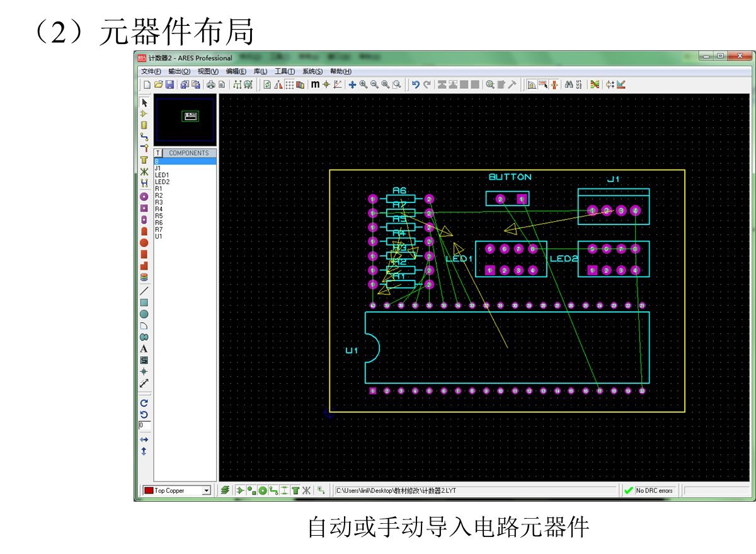Select the arrow Selection mode tool

coord(144,102)
